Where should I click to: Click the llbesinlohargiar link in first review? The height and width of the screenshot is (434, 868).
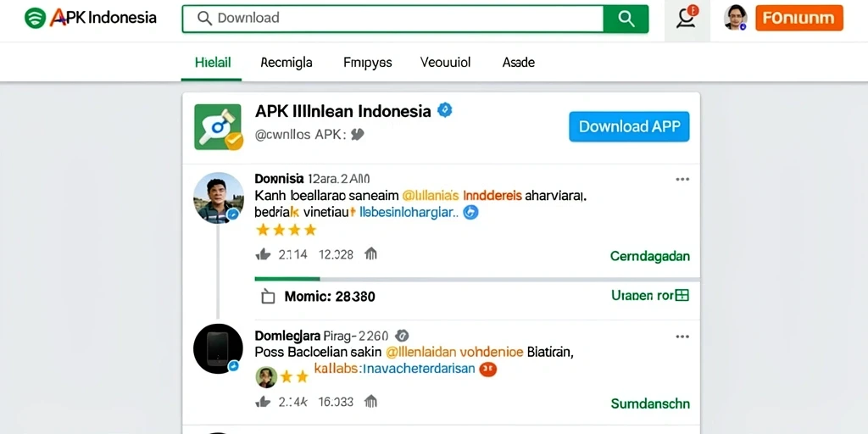coord(409,212)
